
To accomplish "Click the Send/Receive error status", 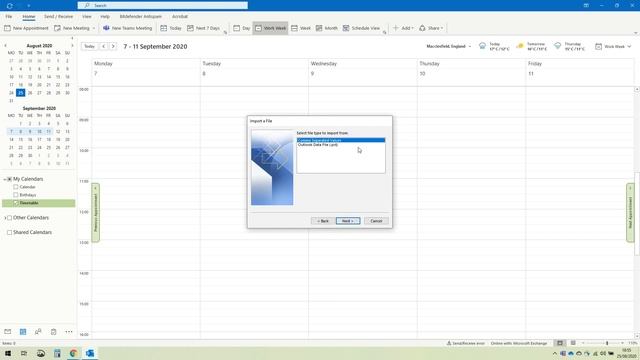I will tap(466, 343).
